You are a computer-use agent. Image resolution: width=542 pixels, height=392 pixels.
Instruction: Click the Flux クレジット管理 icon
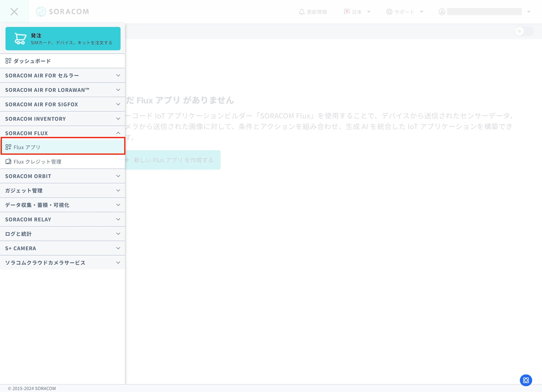pos(8,161)
